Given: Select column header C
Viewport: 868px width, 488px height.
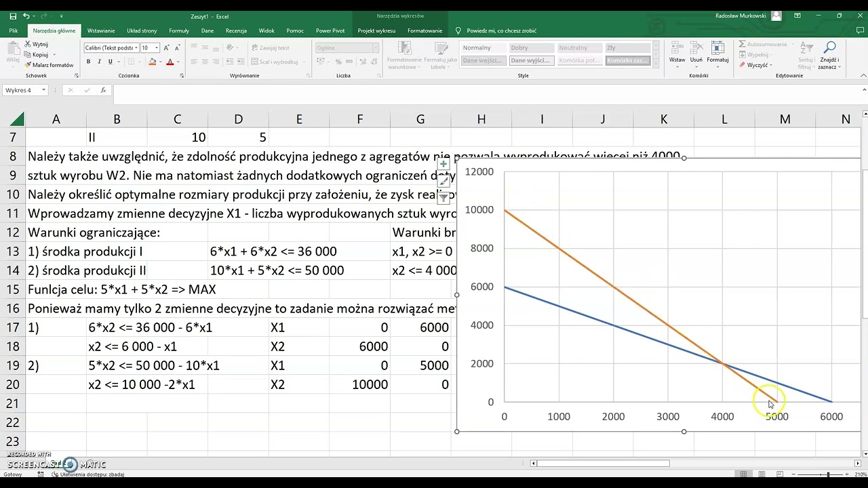Looking at the screenshot, I should [x=177, y=119].
